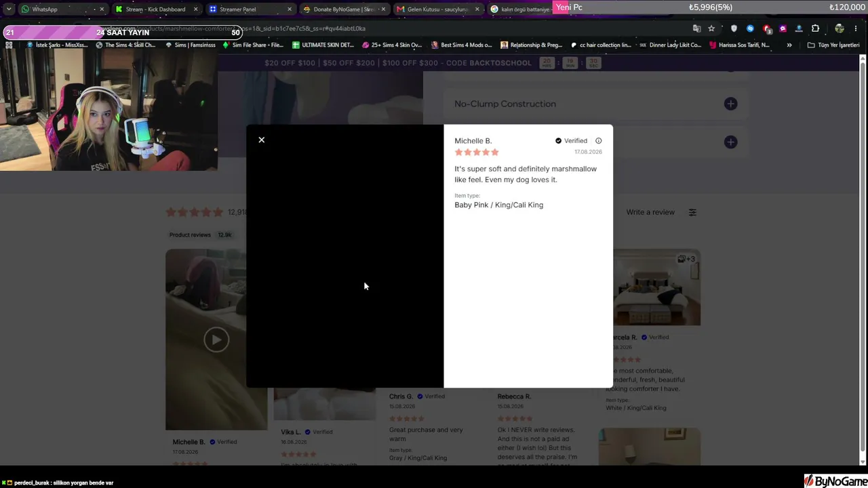The image size is (868, 488).
Task: Click the translate page icon
Action: coord(696,28)
